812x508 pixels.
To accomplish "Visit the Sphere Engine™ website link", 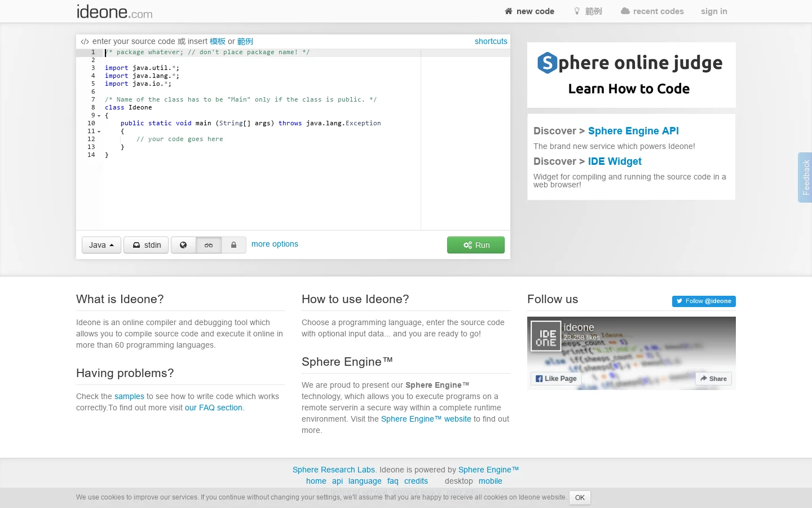I will [x=426, y=419].
